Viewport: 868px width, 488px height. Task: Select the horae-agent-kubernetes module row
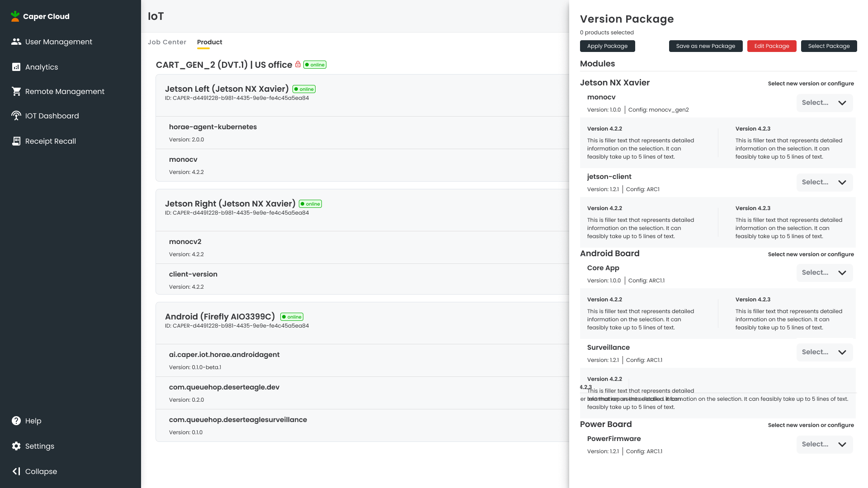[x=362, y=133]
